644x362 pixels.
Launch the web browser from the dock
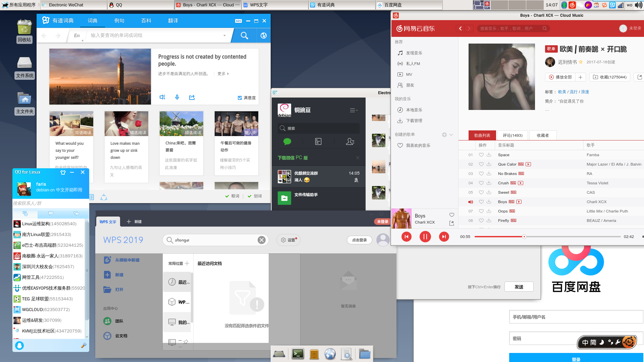point(330,354)
